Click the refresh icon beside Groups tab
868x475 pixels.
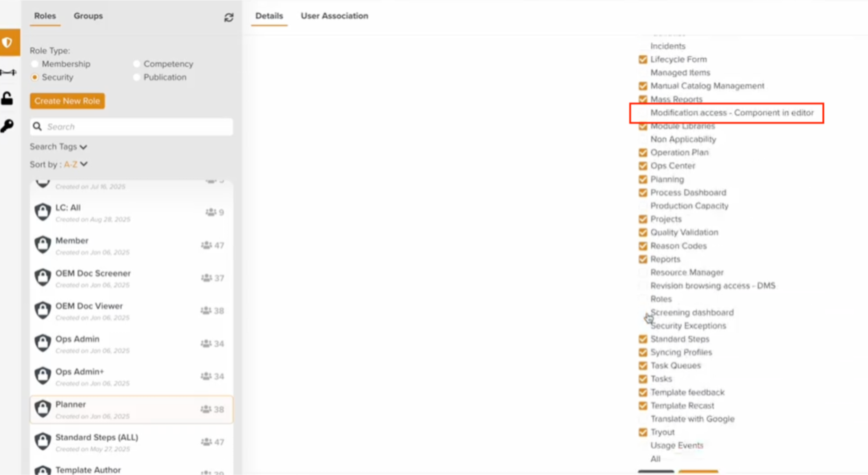228,17
